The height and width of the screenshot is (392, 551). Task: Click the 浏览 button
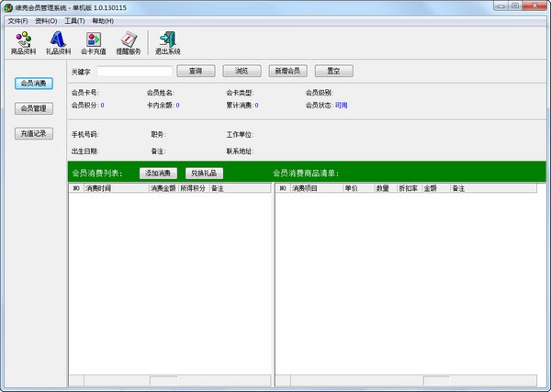(242, 71)
